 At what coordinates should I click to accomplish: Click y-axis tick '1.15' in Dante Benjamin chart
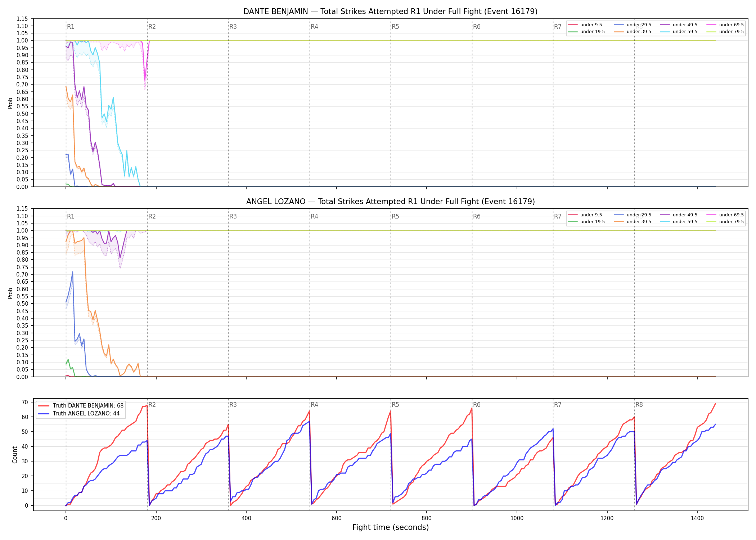(23, 19)
